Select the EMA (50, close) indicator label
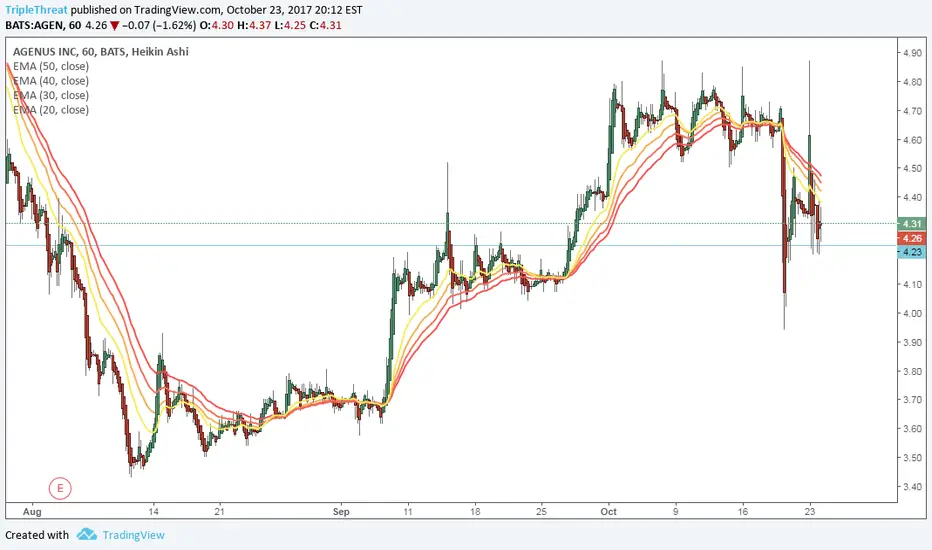Screen dimensions: 932x550 [51, 66]
